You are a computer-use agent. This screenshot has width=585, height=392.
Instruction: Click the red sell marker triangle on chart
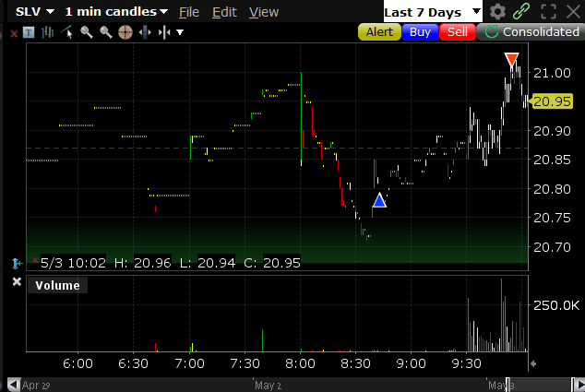(x=511, y=59)
